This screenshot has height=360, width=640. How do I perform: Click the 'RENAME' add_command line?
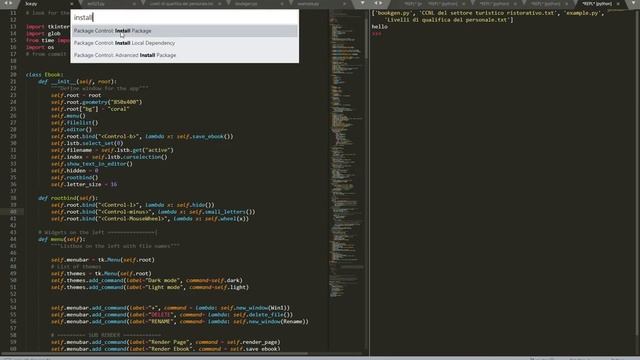click(x=180, y=322)
